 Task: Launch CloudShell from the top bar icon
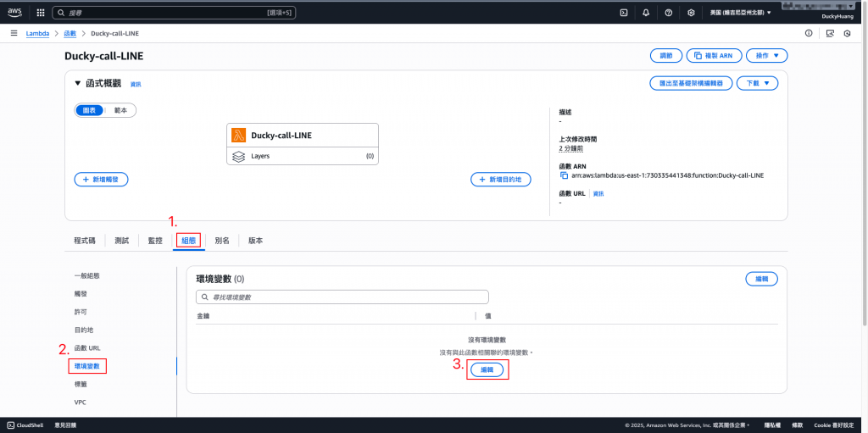(624, 12)
